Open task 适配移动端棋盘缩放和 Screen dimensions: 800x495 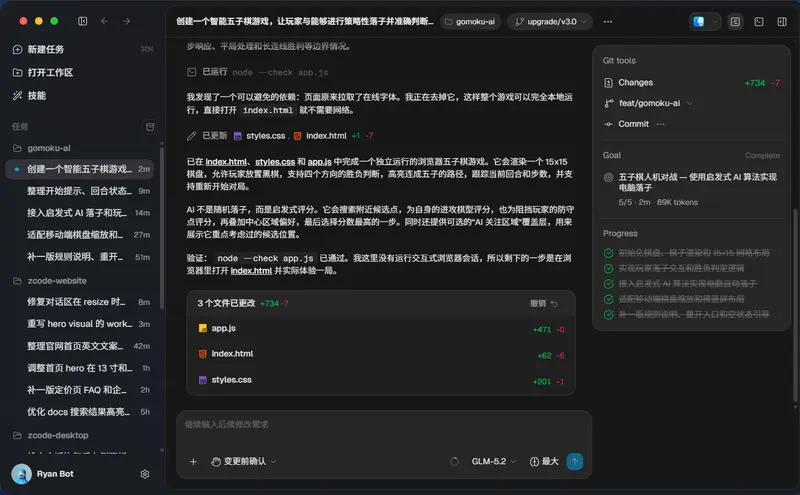coord(80,235)
